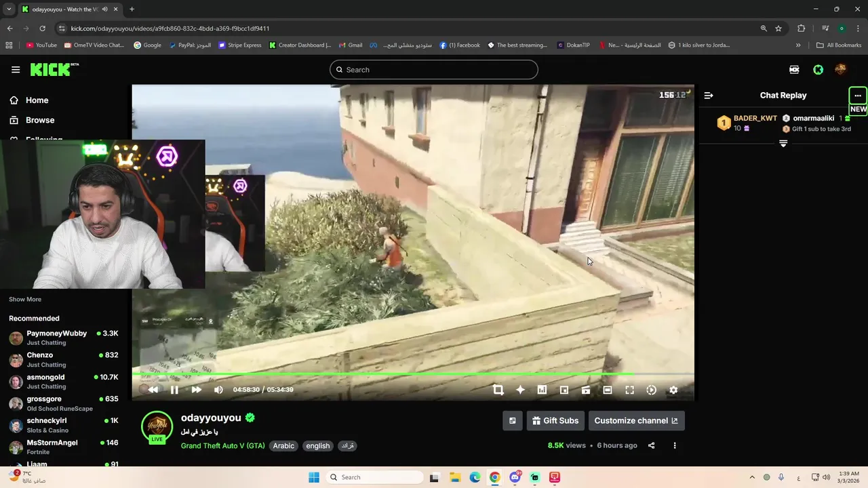The width and height of the screenshot is (868, 488).
Task: Enter fullscreen video mode
Action: (629, 390)
